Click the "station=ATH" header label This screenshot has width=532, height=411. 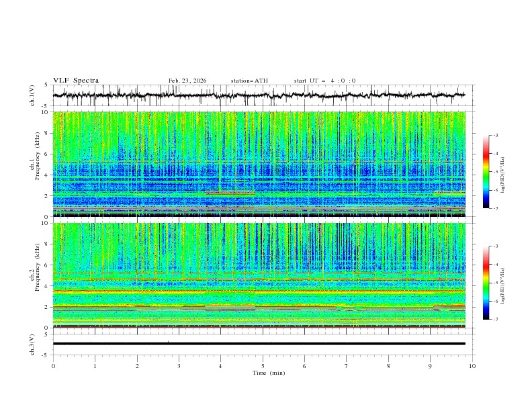[x=249, y=81]
